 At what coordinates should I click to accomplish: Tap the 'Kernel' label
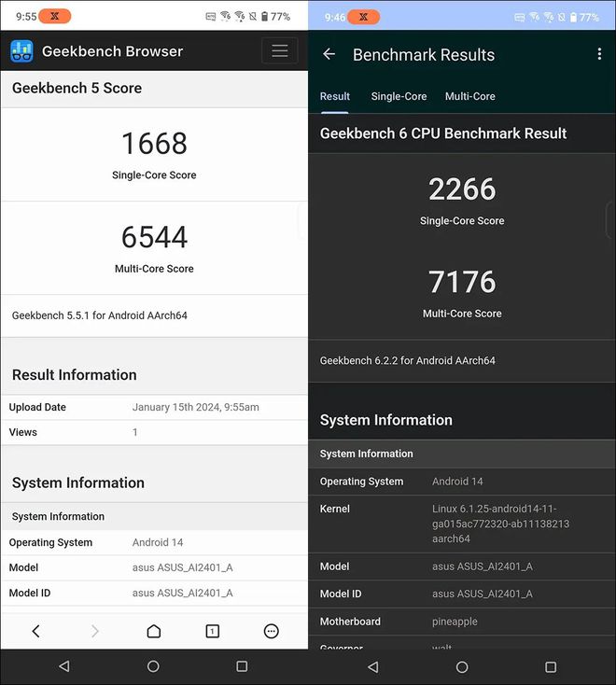(335, 509)
